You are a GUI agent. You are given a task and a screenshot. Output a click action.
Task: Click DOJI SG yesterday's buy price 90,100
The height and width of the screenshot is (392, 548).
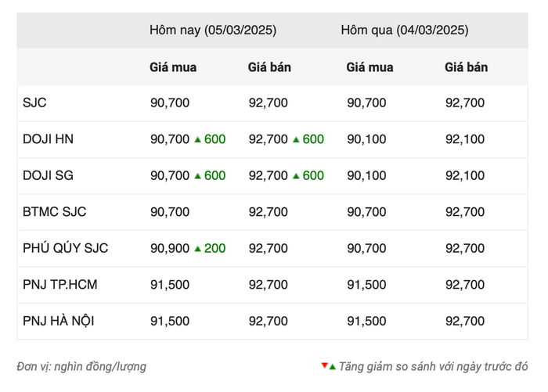(366, 175)
